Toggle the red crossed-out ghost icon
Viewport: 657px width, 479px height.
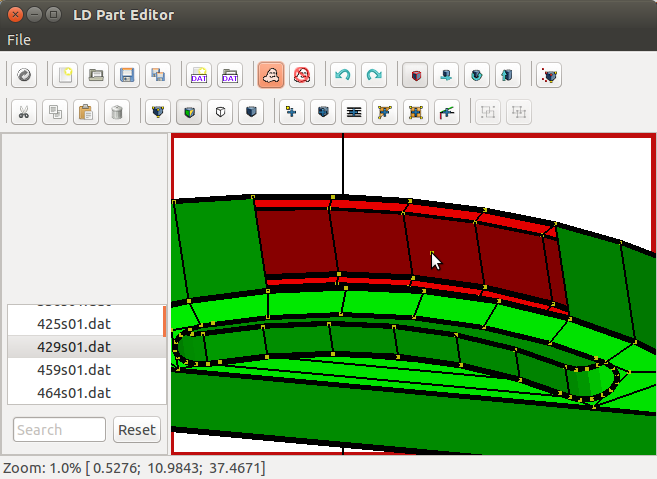(x=301, y=75)
